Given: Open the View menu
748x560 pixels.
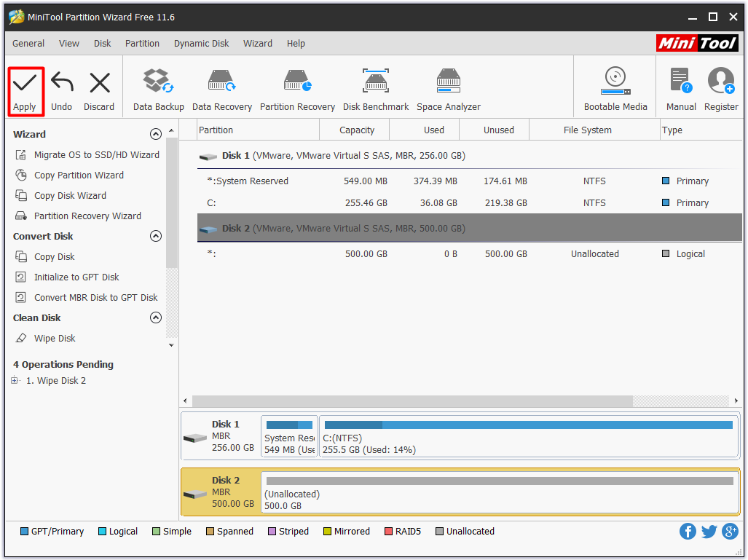Looking at the screenshot, I should click(x=69, y=44).
